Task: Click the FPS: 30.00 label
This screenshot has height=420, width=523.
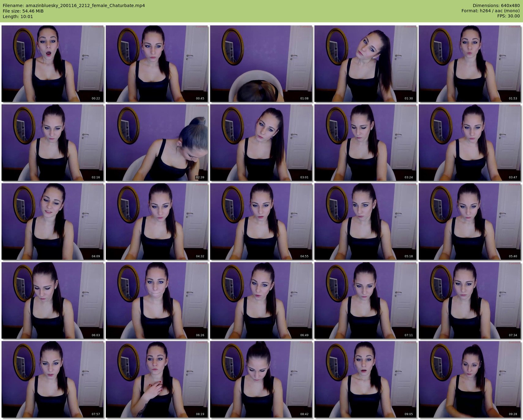Action: (x=508, y=16)
